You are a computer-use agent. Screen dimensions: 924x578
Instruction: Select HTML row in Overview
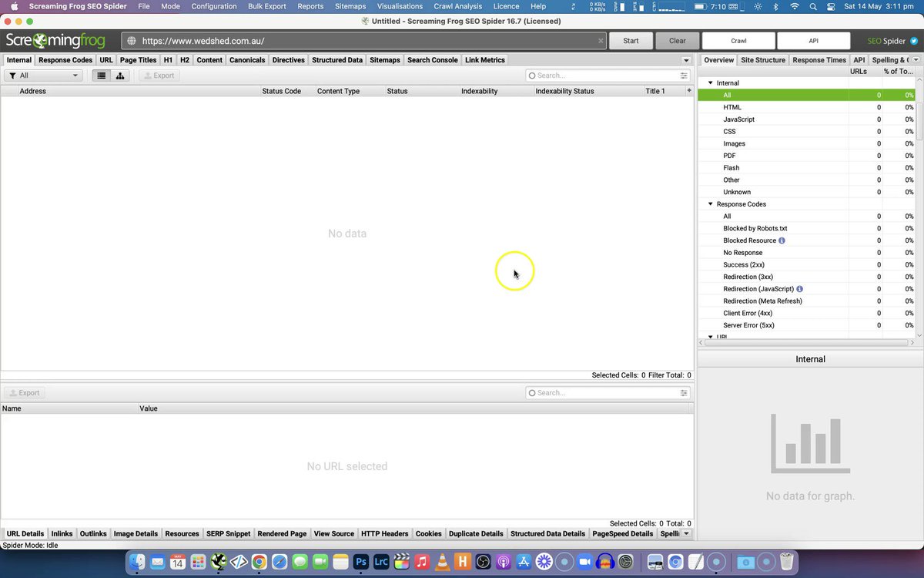click(x=806, y=107)
